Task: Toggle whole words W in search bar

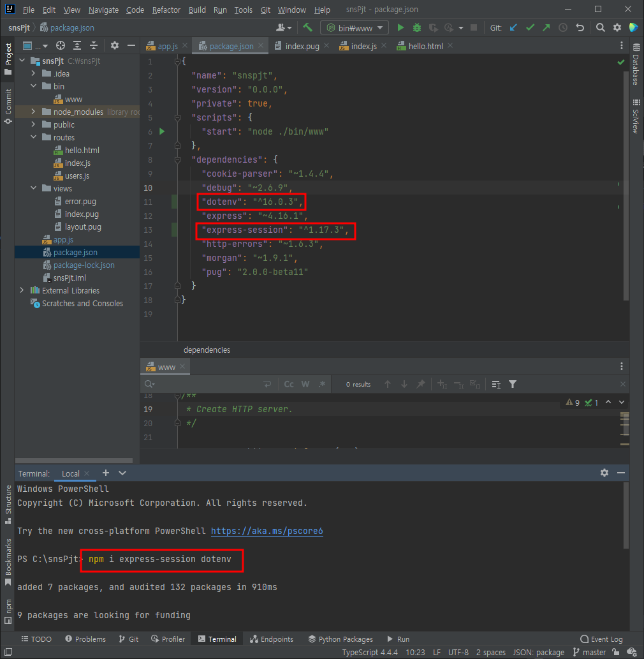Action: coord(305,384)
